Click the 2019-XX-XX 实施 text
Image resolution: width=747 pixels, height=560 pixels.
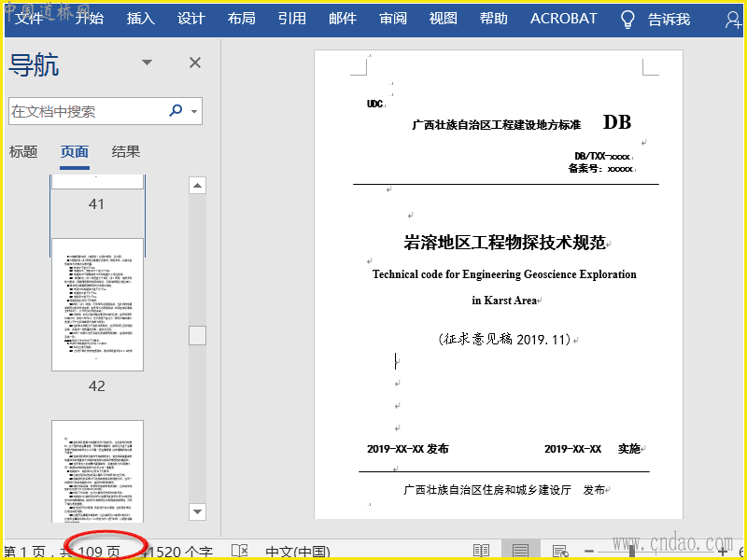click(593, 449)
